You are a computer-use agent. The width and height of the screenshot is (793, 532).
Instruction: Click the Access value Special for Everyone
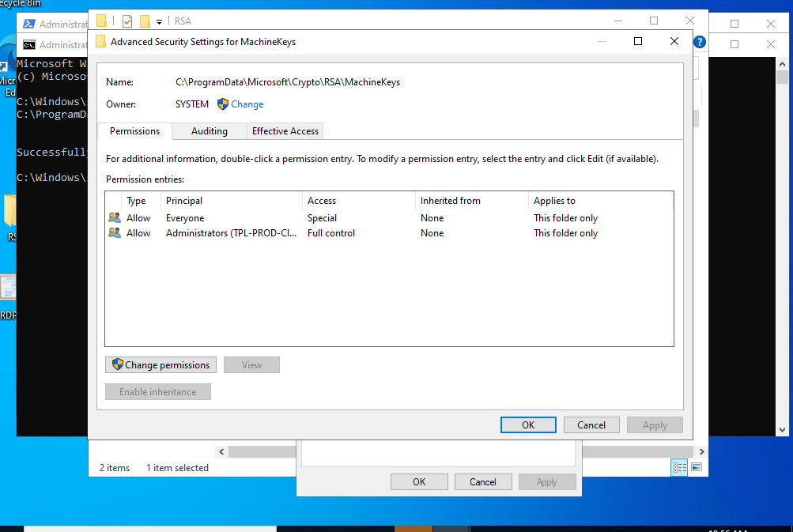(322, 218)
